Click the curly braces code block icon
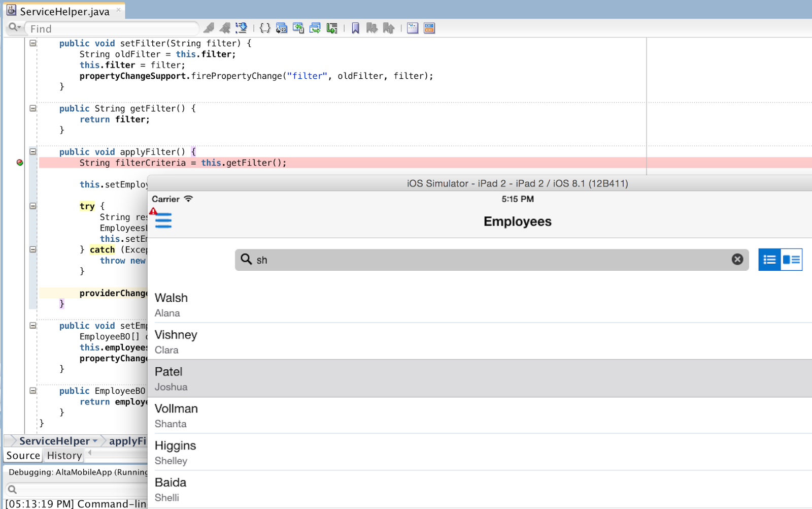The image size is (812, 509). [x=265, y=28]
